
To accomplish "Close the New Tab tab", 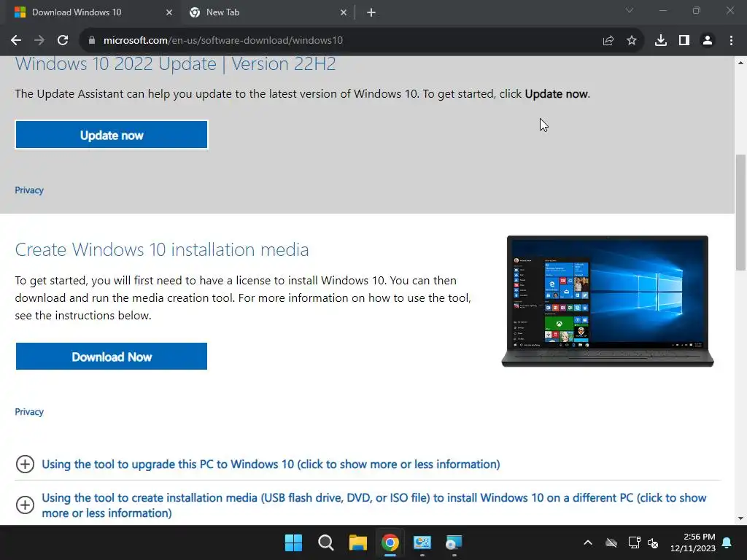I will click(344, 12).
